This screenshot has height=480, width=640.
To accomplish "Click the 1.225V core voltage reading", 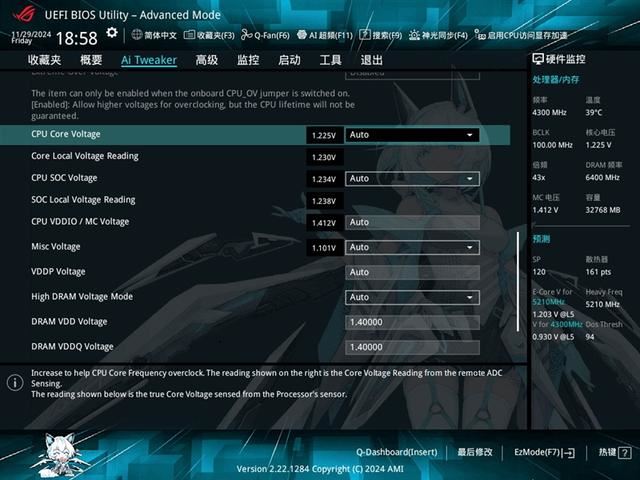I will click(x=324, y=136).
